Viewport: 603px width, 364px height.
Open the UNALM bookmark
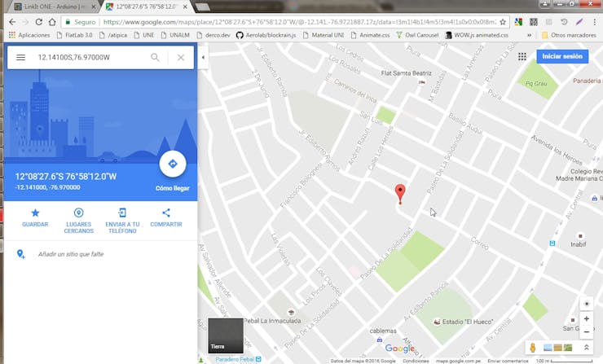point(175,35)
